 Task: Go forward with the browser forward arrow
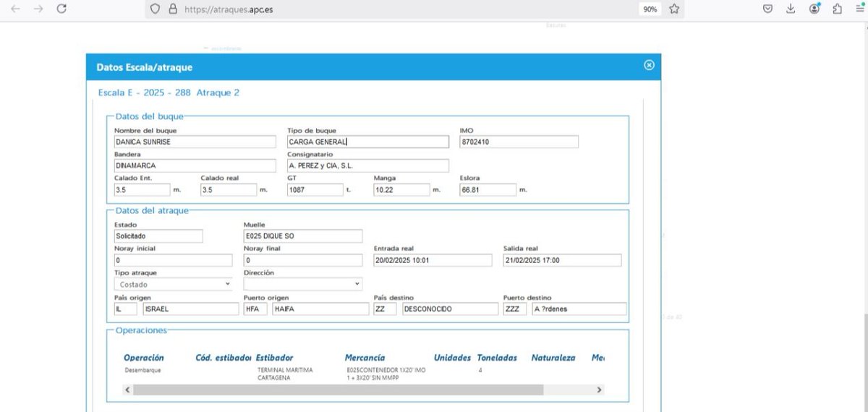click(x=38, y=9)
